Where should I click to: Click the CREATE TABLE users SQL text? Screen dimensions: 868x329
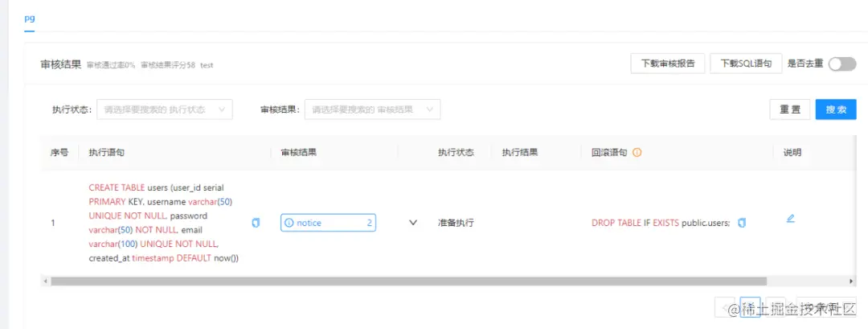coord(163,223)
